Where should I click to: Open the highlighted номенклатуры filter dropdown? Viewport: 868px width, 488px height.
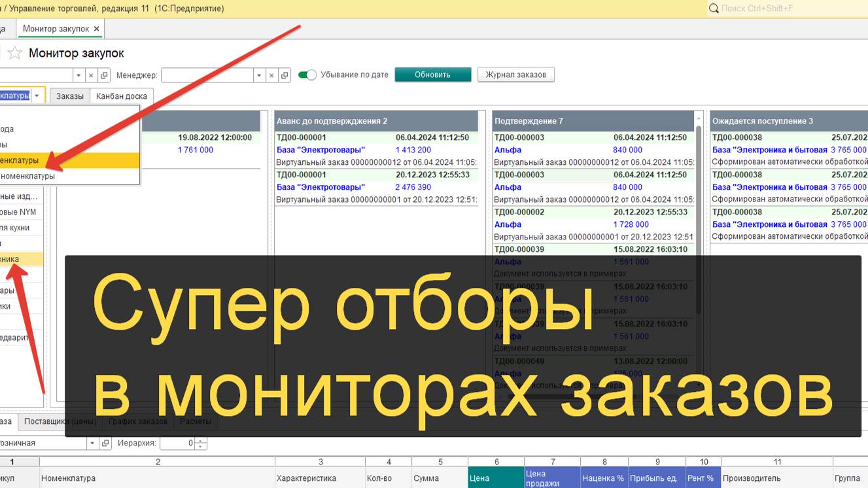[x=37, y=96]
